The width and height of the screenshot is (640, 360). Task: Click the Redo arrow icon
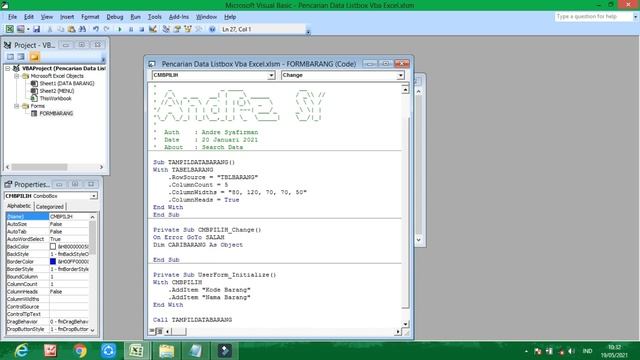[x=107, y=29]
